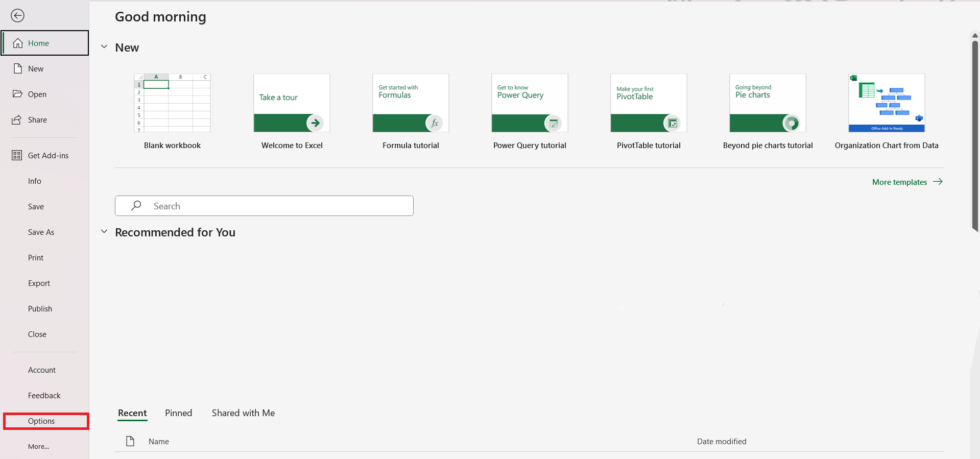The image size is (980, 459).
Task: Click the scrollbar up arrow
Action: pyautogui.click(x=975, y=36)
